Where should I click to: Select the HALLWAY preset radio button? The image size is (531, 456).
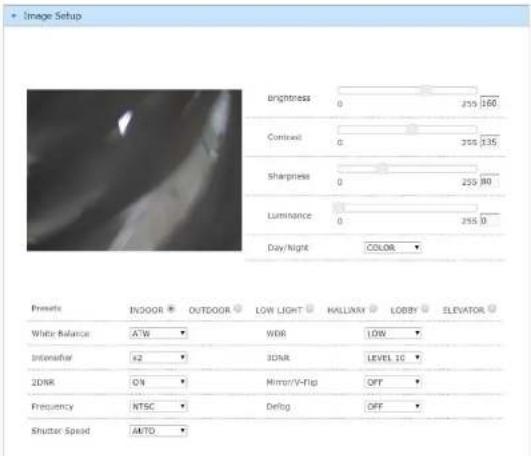(x=373, y=309)
